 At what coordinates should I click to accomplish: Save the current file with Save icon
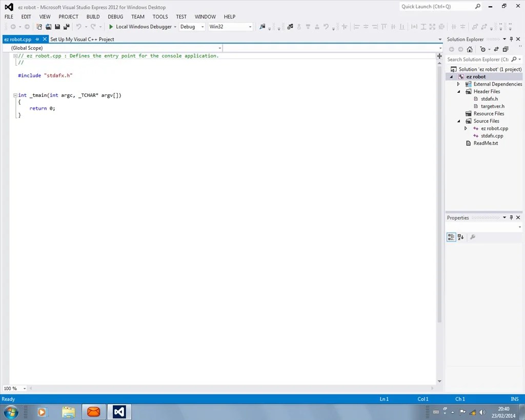(x=57, y=27)
